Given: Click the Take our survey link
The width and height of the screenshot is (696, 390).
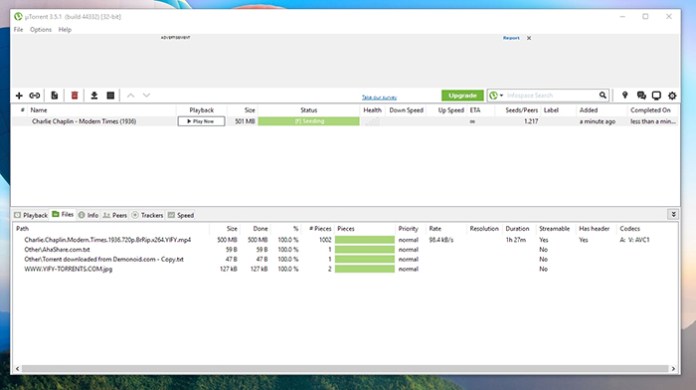Looking at the screenshot, I should tap(379, 97).
